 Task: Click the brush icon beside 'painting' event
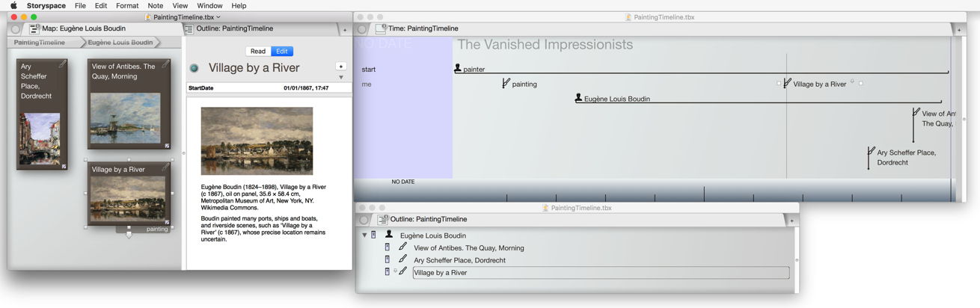coord(506,84)
